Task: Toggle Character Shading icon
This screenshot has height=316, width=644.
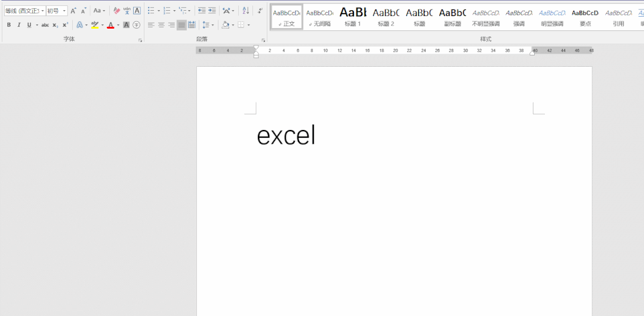Action: pyautogui.click(x=126, y=25)
